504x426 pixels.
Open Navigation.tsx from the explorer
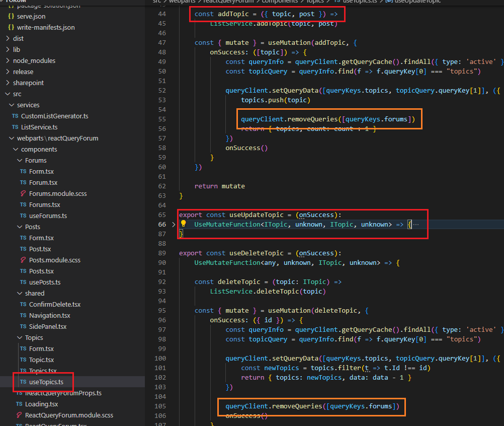[x=49, y=316]
